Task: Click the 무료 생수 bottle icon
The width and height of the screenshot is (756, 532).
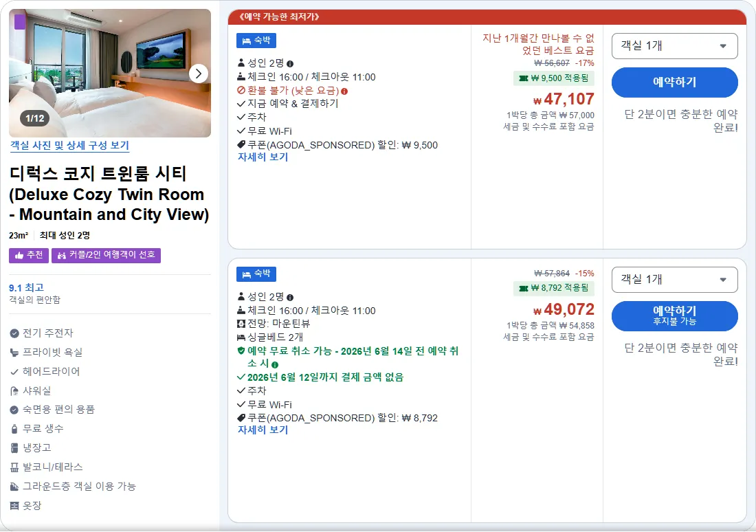Action: (x=14, y=429)
